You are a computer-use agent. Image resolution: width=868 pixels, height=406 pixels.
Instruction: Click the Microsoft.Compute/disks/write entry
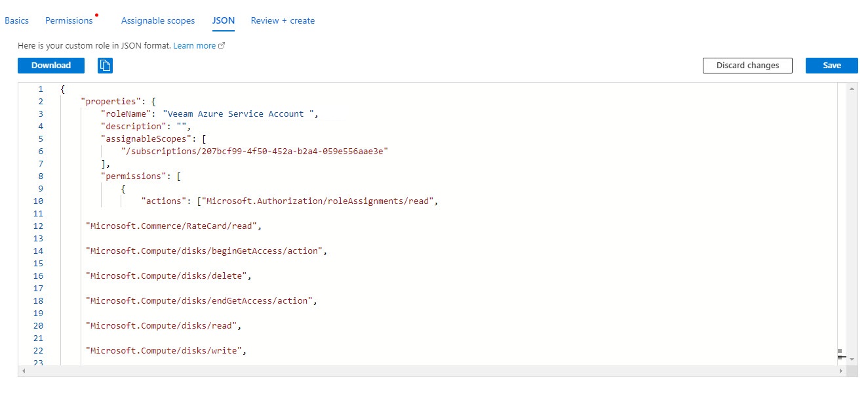(x=165, y=351)
